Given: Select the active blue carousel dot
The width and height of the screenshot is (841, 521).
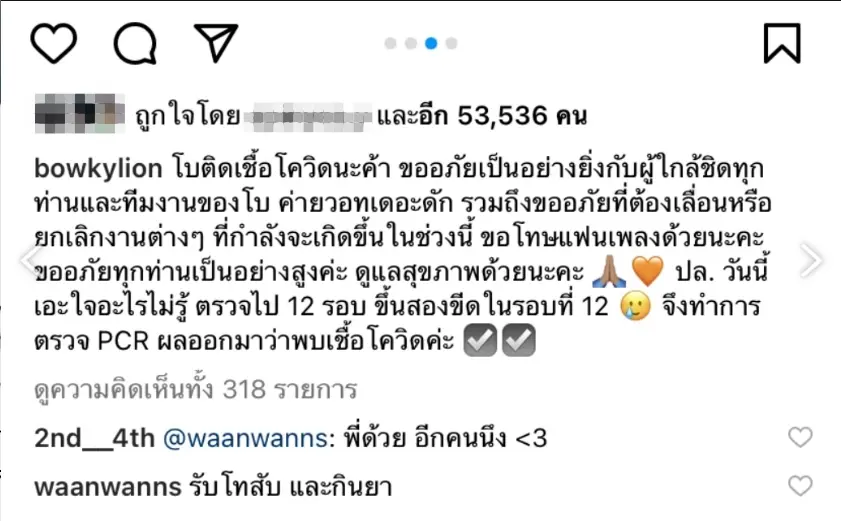Looking at the screenshot, I should pyautogui.click(x=431, y=43).
